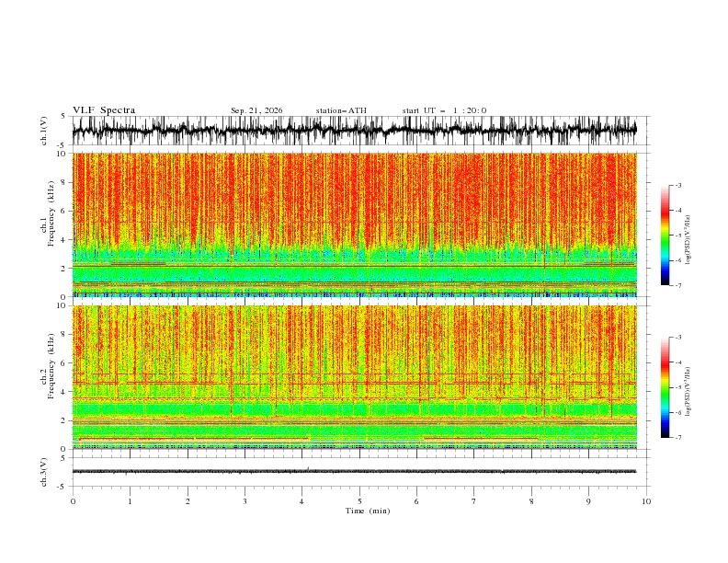The image size is (728, 563).
Task: Click the ch.2 spectrogram color bar
Action: click(x=665, y=387)
